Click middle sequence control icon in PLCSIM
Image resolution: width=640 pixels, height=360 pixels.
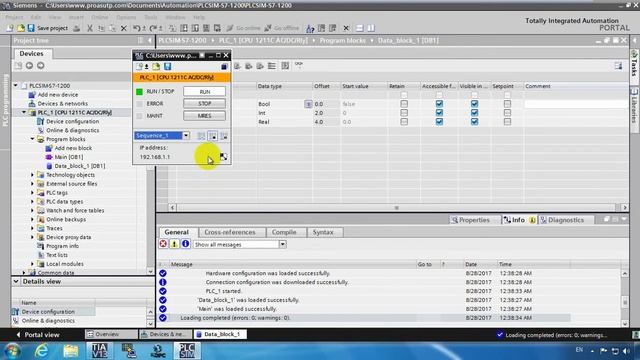pos(213,136)
